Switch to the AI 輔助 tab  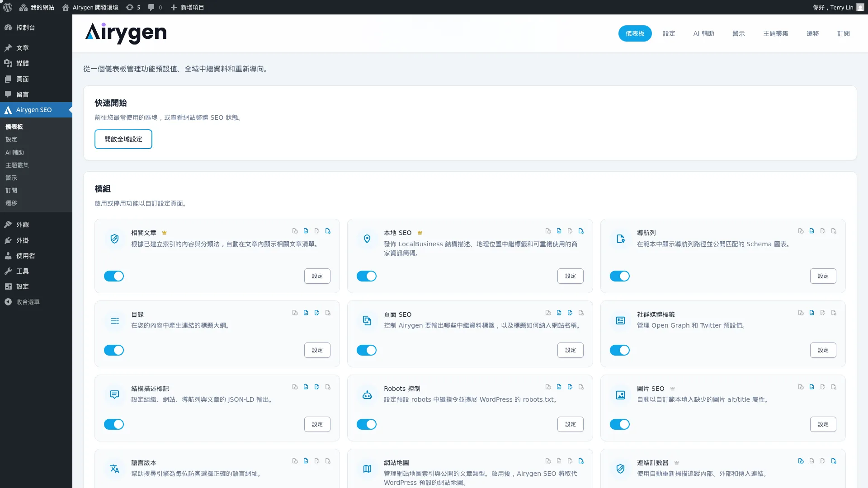[x=703, y=33]
